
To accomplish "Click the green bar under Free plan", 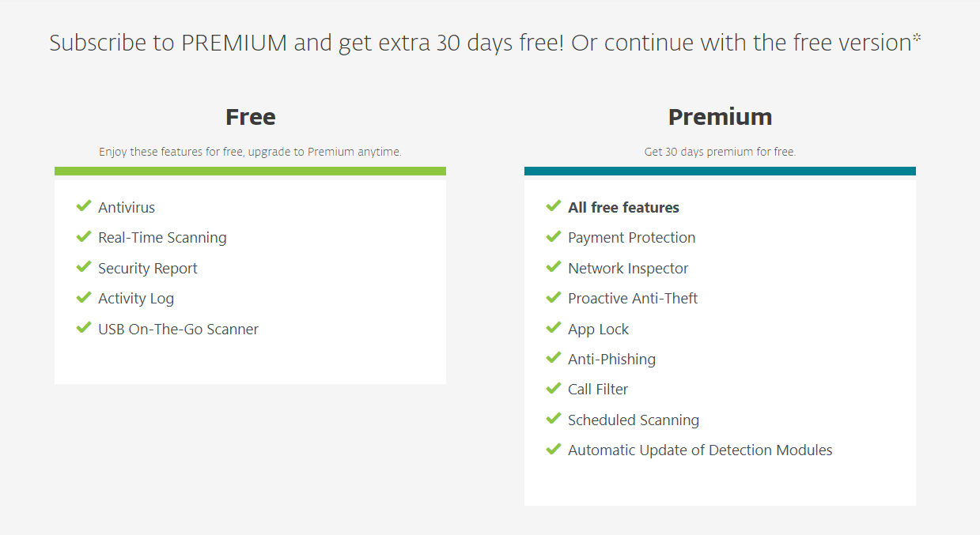I will tap(250, 171).
